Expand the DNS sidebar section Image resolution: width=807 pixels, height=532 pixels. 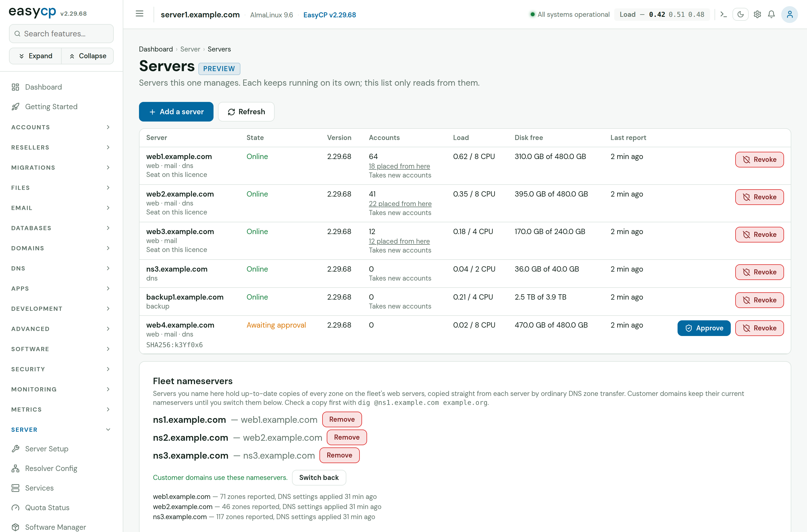tap(61, 268)
